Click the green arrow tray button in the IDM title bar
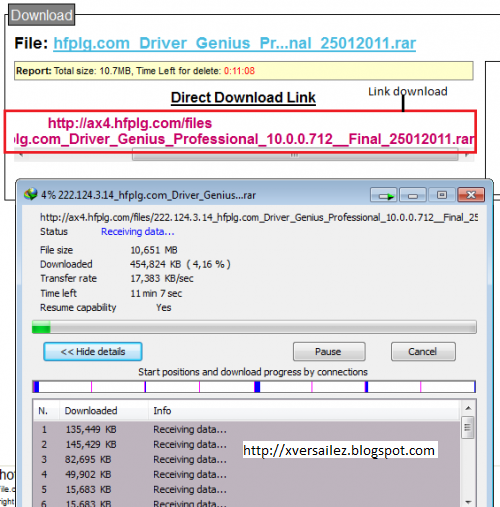 (x=383, y=195)
